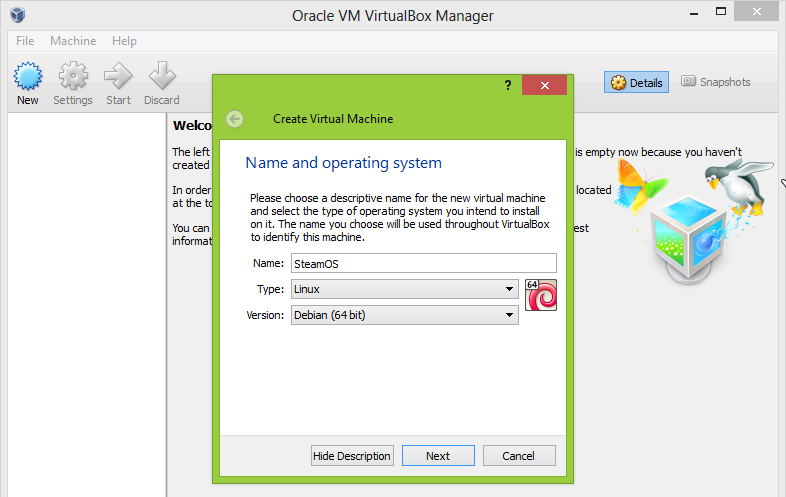Click the Hide Description button
Image resolution: width=786 pixels, height=497 pixels.
(352, 455)
